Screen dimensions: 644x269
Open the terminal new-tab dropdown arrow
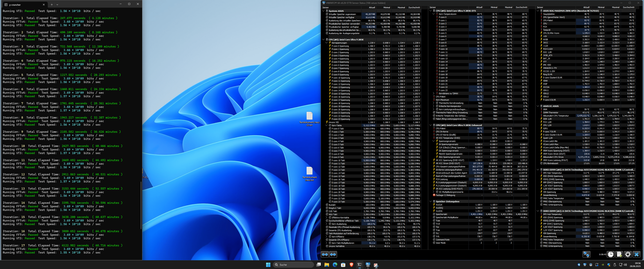57,4
